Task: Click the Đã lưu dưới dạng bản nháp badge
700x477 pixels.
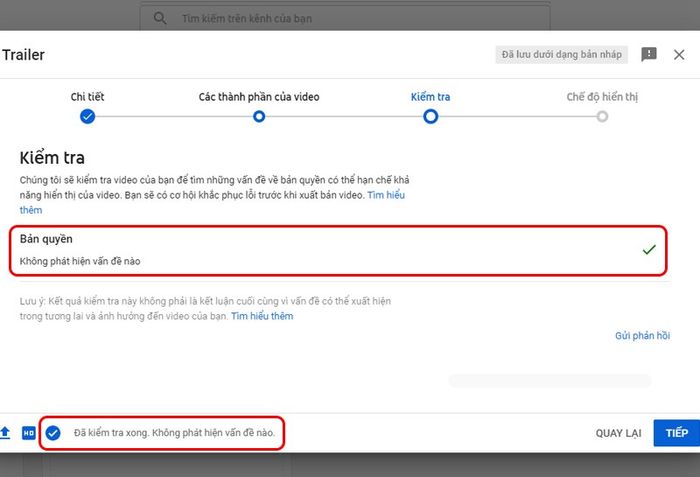Action: 561,54
